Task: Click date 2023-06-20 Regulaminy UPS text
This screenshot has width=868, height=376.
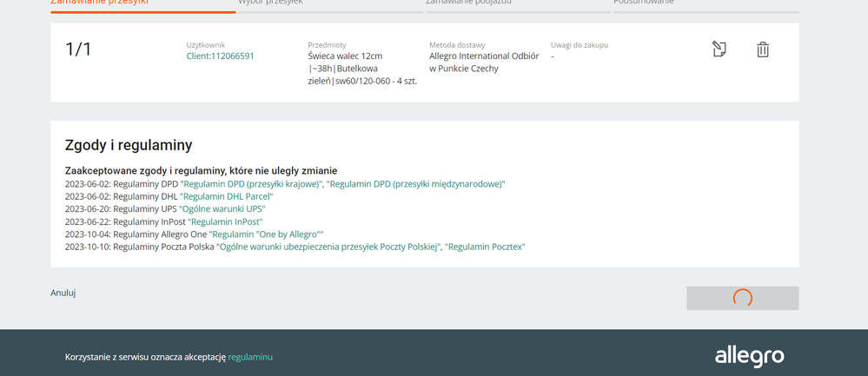Action: click(122, 209)
